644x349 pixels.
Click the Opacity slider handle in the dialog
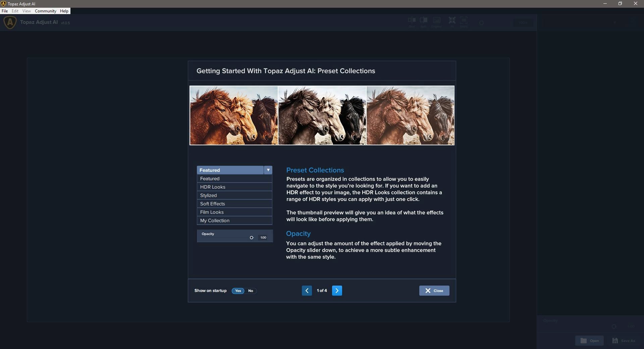252,238
